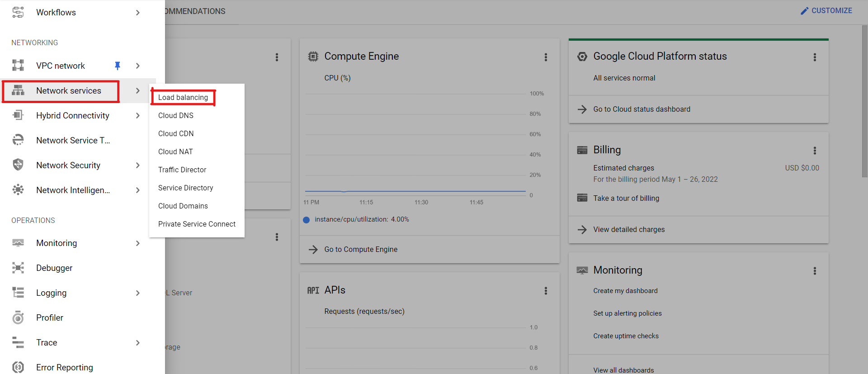
Task: Click instance/cpu/utilization legend dot
Action: coord(306,220)
